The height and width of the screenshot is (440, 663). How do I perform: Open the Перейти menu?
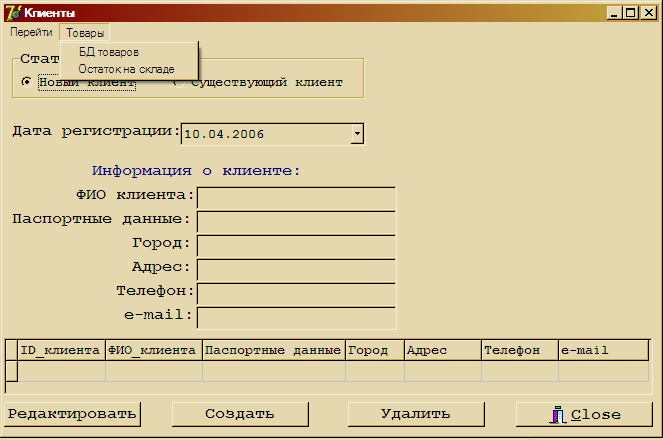click(31, 32)
